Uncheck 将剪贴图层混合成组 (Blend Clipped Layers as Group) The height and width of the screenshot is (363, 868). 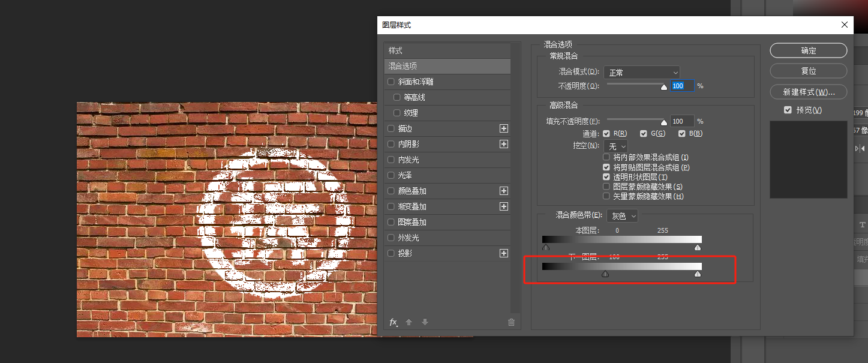point(606,167)
